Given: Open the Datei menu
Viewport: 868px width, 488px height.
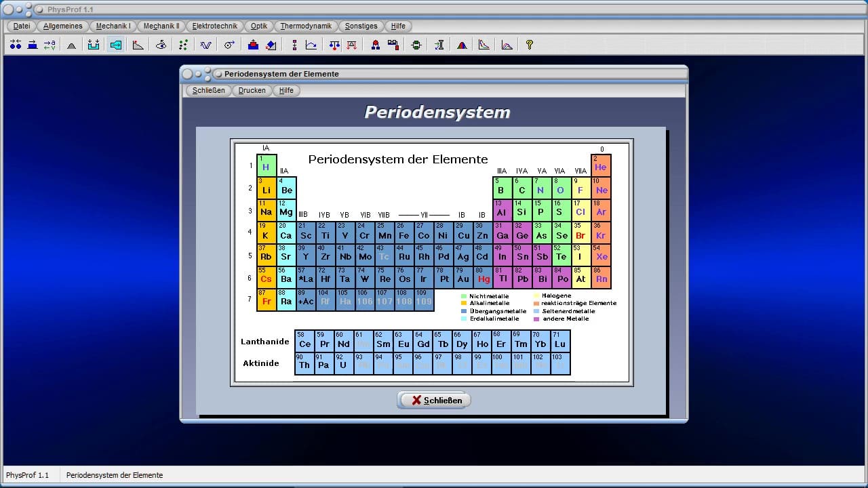Looking at the screenshot, I should (22, 26).
